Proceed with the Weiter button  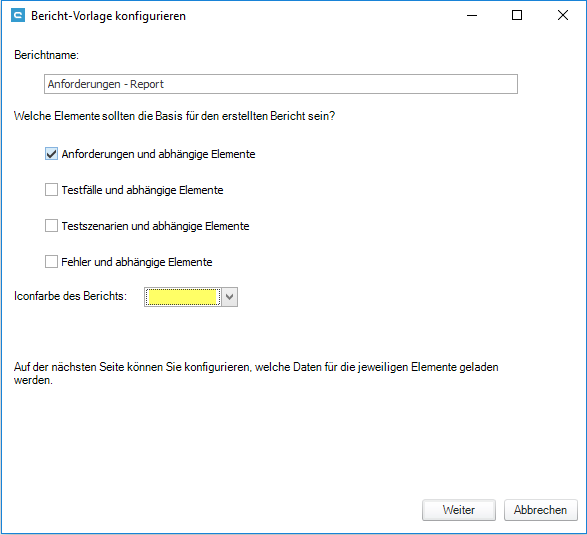459,510
